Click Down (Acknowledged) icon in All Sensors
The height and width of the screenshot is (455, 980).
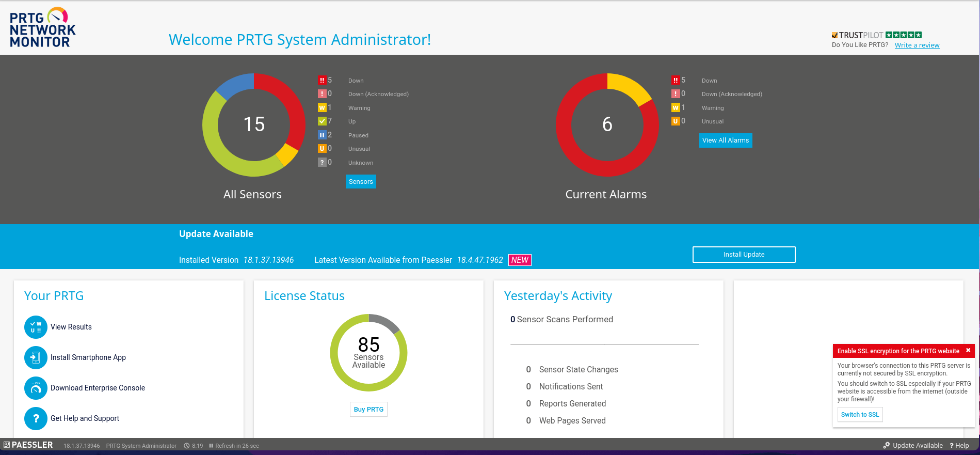pyautogui.click(x=322, y=93)
